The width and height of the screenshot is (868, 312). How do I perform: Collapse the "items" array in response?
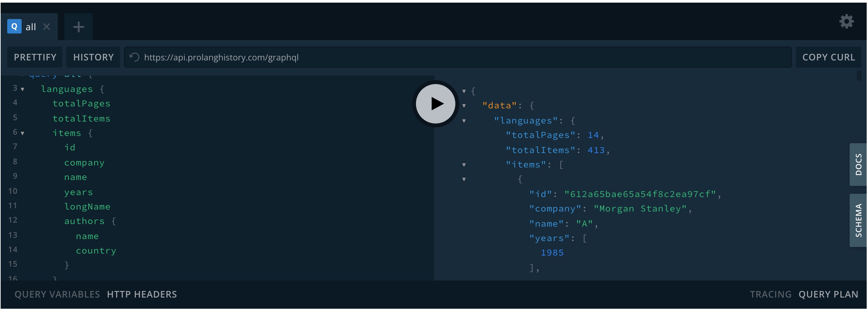(464, 165)
